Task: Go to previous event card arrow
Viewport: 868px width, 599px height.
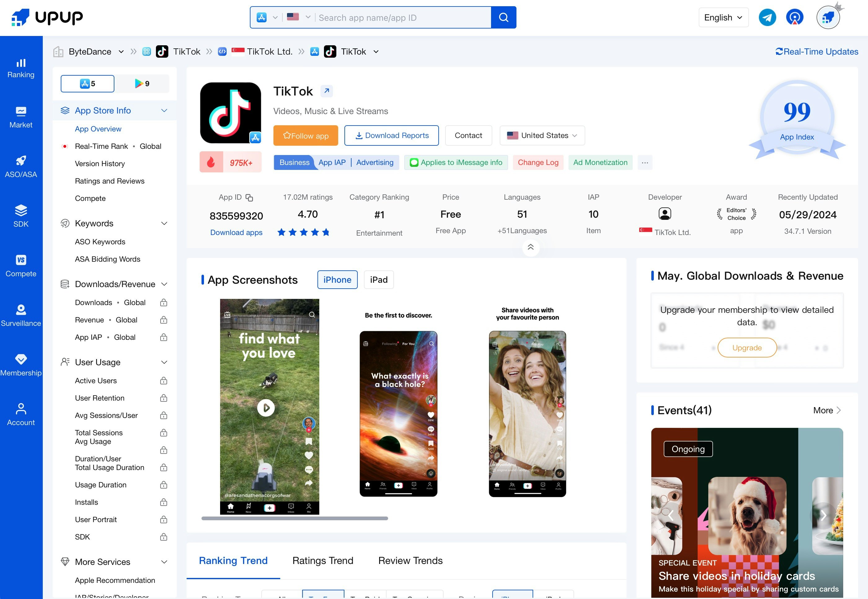Action: 671,516
